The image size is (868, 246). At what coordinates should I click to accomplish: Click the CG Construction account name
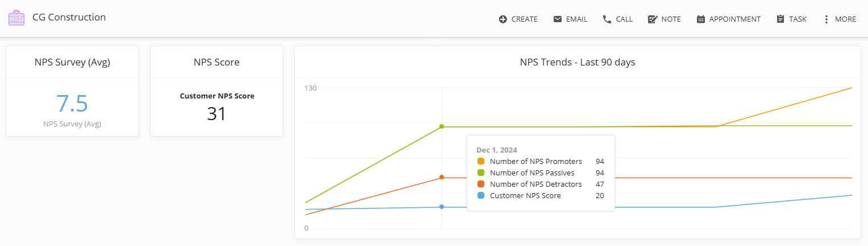click(69, 18)
